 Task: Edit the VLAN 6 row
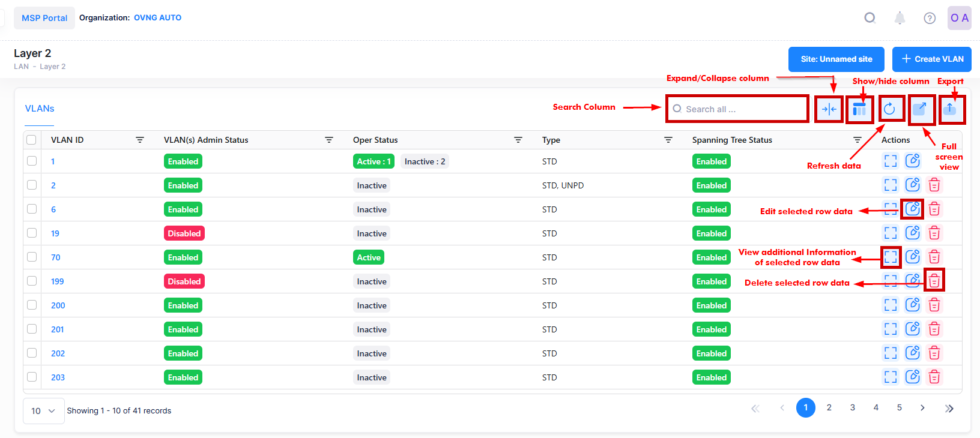(x=912, y=209)
